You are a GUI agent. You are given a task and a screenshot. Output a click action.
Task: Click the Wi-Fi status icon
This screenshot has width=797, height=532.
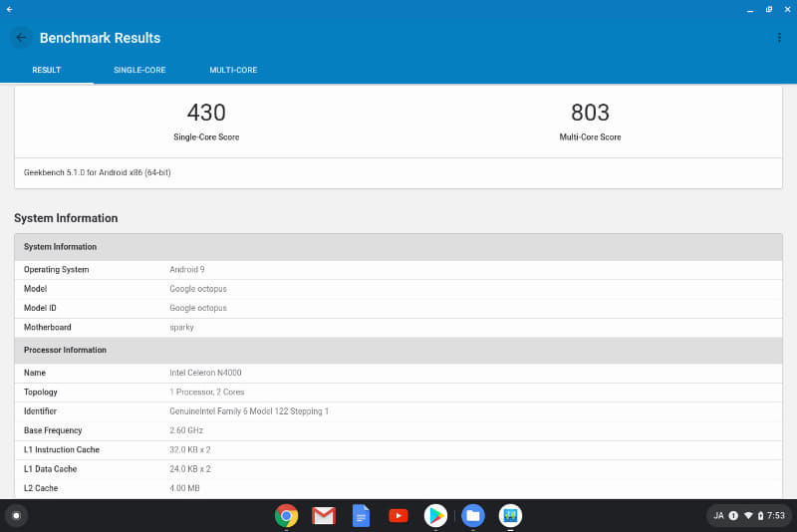point(748,516)
